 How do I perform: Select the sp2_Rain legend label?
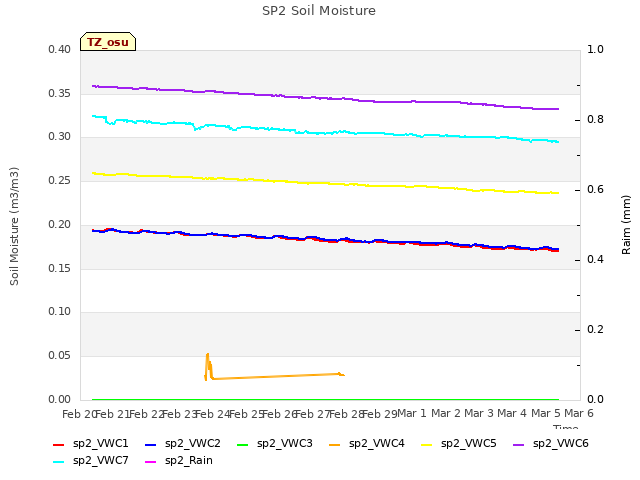point(189,461)
